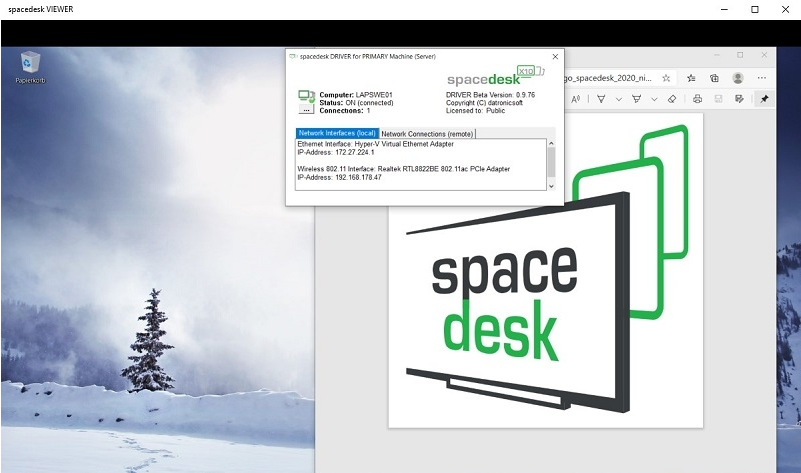This screenshot has width=801, height=473.
Task: Select the Draw pen tool
Action: coord(601,99)
